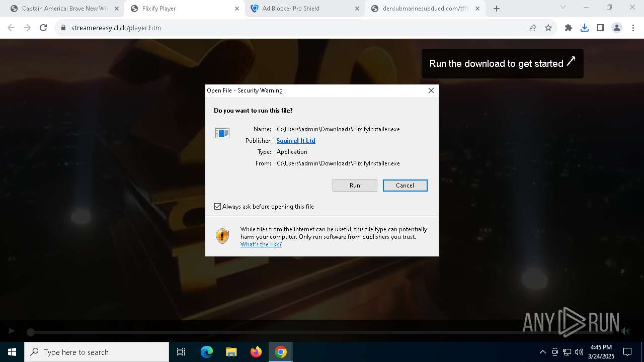Mute the video with the volume icon
The width and height of the screenshot is (644, 362).
(625, 331)
